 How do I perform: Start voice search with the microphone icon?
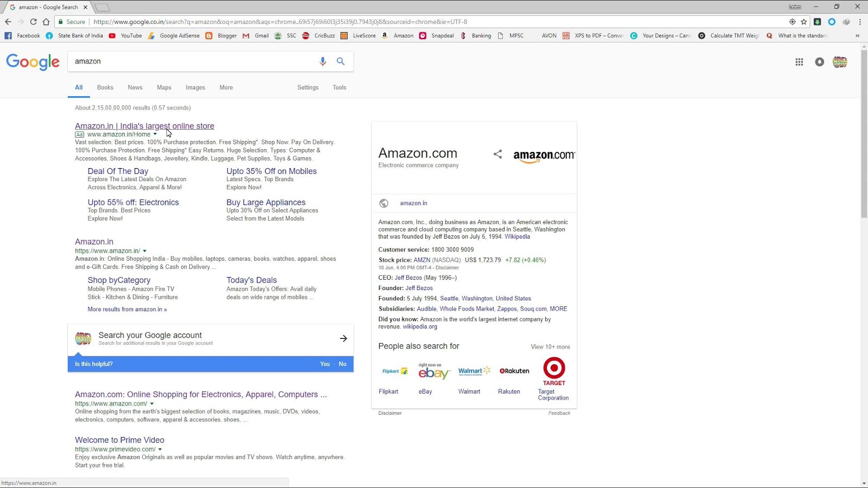click(323, 61)
